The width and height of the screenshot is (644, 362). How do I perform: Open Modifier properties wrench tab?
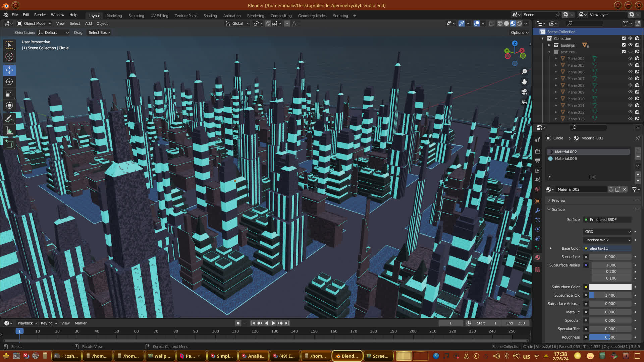pyautogui.click(x=538, y=210)
